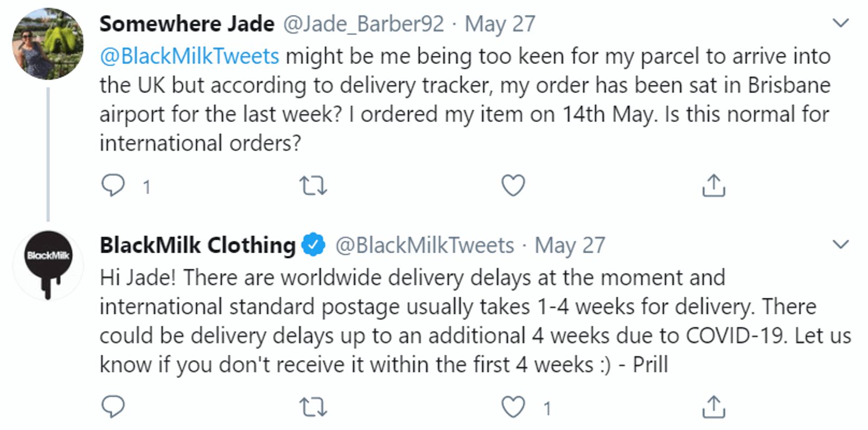Screen dimensions: 868x430
Task: Retweet BlackMilk Clothing's reply
Action: click(x=314, y=406)
